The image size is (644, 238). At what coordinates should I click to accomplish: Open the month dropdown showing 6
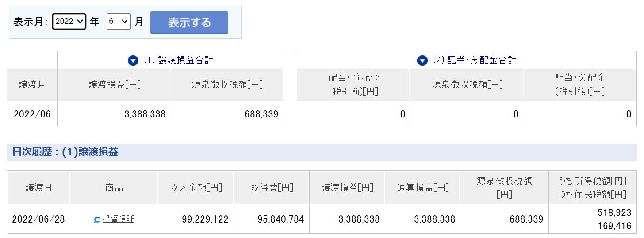pyautogui.click(x=118, y=21)
